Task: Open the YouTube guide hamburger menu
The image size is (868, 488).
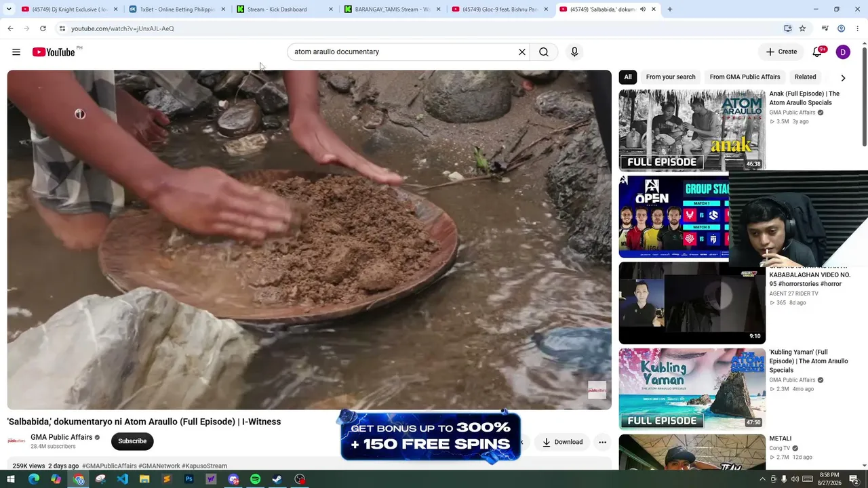Action: tap(16, 52)
